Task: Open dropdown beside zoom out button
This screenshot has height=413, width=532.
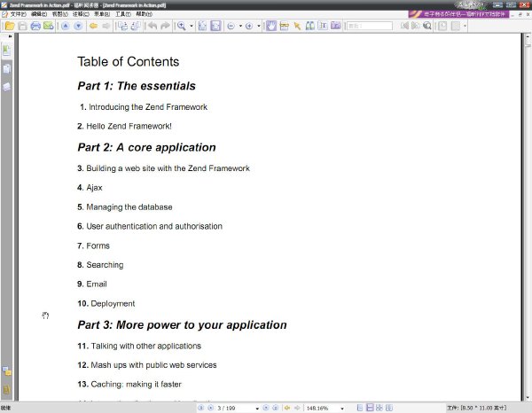Action: click(x=240, y=26)
